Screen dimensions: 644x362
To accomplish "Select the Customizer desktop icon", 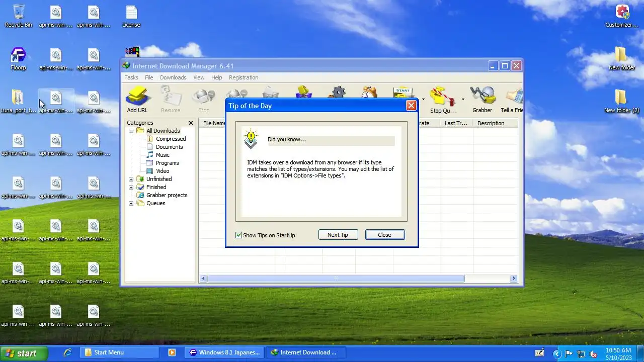I will click(x=622, y=16).
